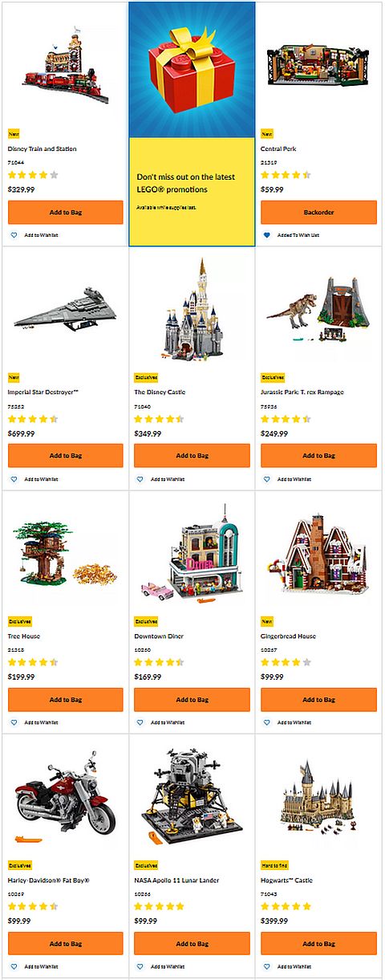Click heart icon under Gingerbread House
Screen dimensions: 385x980
[267, 722]
